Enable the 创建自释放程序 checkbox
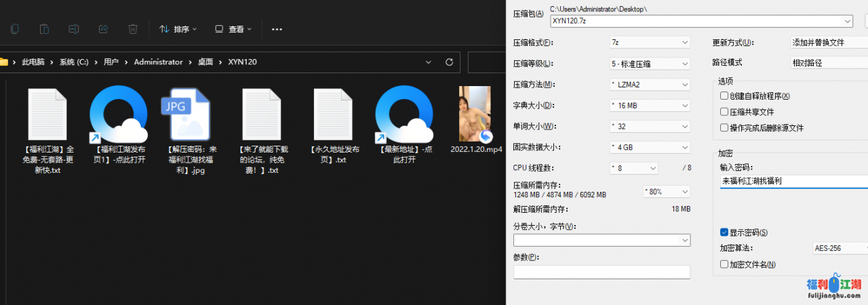Image resolution: width=868 pixels, height=305 pixels. pos(724,96)
